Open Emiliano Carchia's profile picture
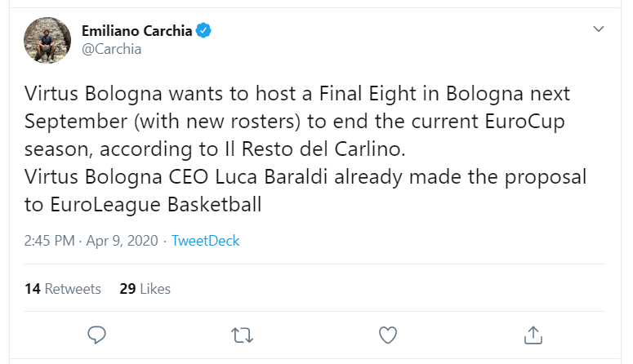Screen dimensions: 633x364 (46, 40)
